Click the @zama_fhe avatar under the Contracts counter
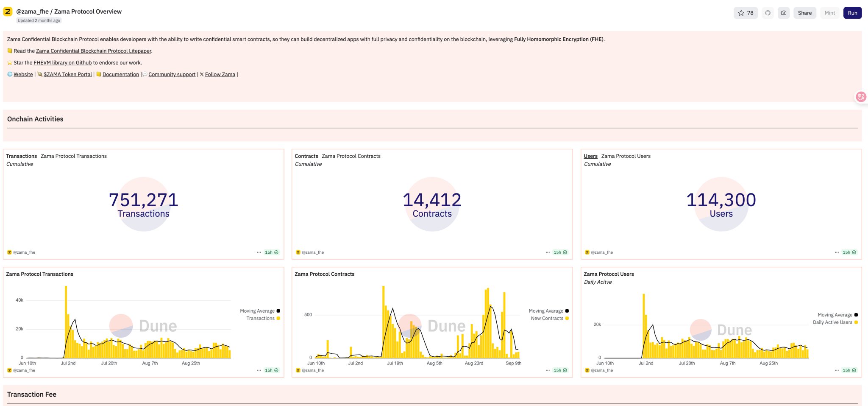This screenshot has height=406, width=868. click(x=298, y=252)
